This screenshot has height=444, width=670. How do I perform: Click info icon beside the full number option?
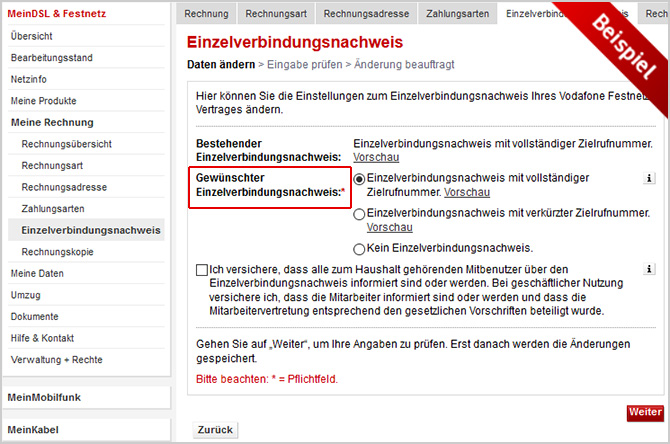click(649, 178)
